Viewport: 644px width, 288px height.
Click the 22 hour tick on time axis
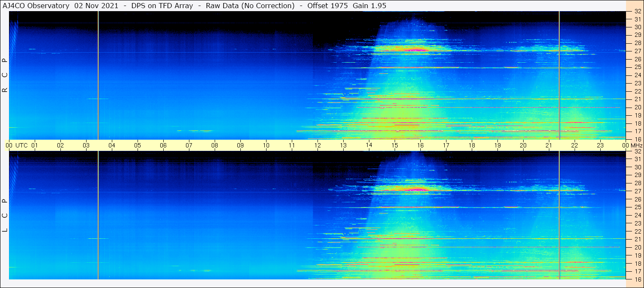(x=575, y=145)
